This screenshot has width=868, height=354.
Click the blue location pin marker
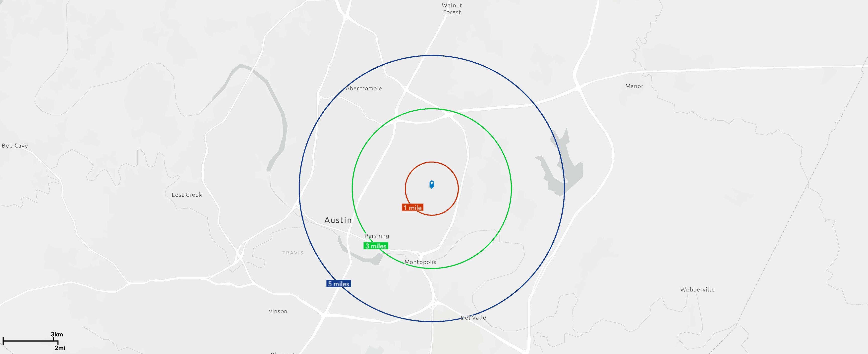click(x=432, y=184)
